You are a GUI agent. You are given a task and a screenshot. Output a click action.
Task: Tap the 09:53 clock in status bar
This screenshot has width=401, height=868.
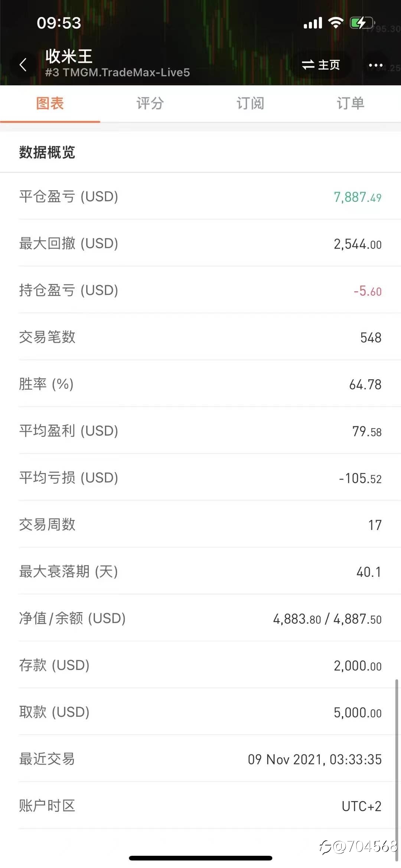coord(59,23)
